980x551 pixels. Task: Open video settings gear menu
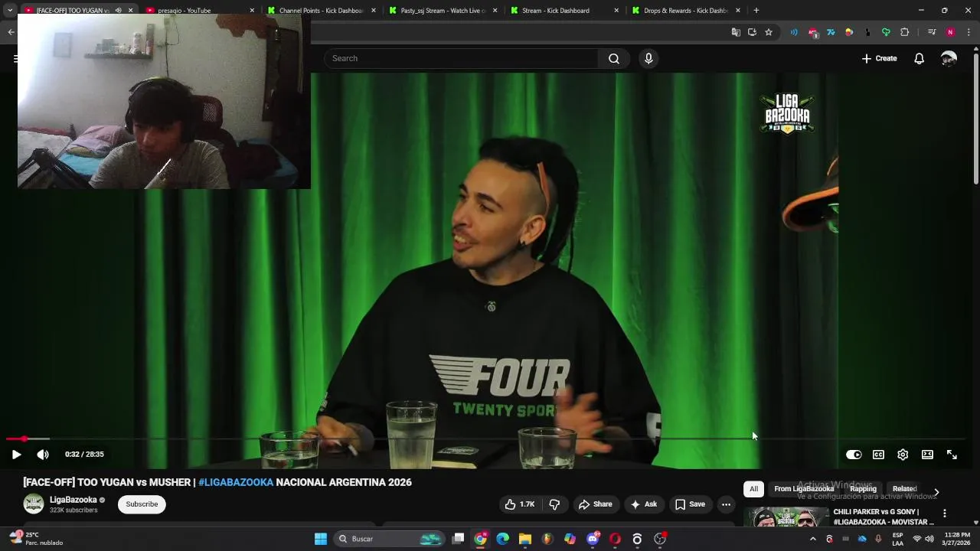click(903, 455)
